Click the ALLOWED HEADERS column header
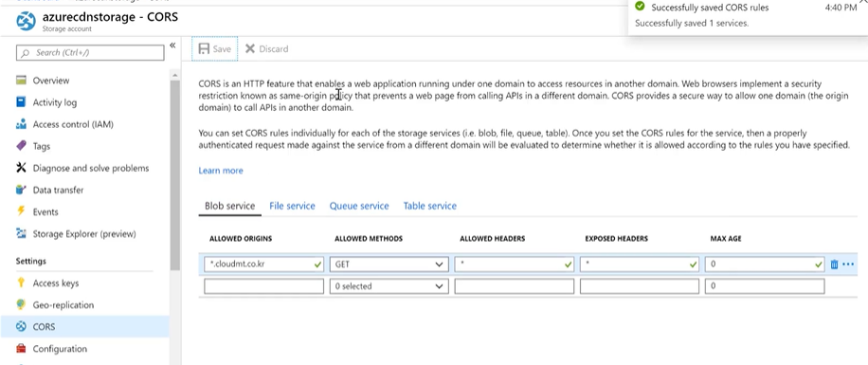The width and height of the screenshot is (868, 365). (x=492, y=239)
